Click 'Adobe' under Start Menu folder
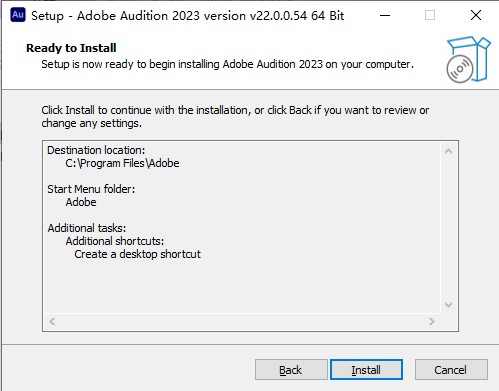The width and height of the screenshot is (499, 391). click(81, 202)
